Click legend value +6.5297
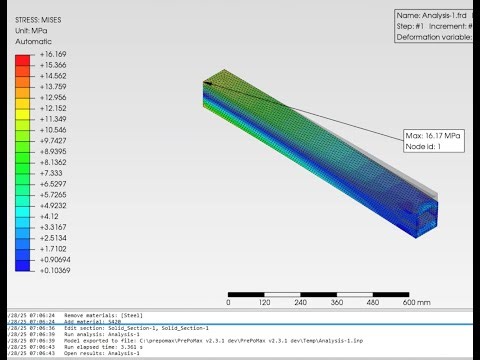 pyautogui.click(x=53, y=184)
